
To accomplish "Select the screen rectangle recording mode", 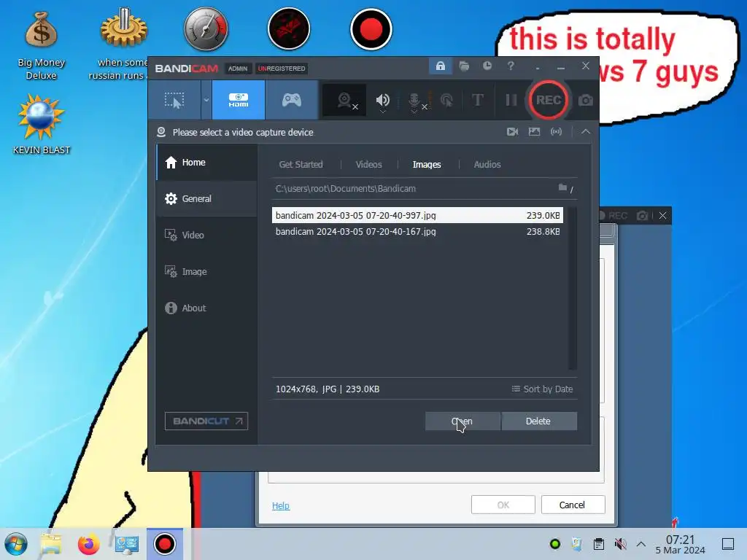I will pos(174,100).
